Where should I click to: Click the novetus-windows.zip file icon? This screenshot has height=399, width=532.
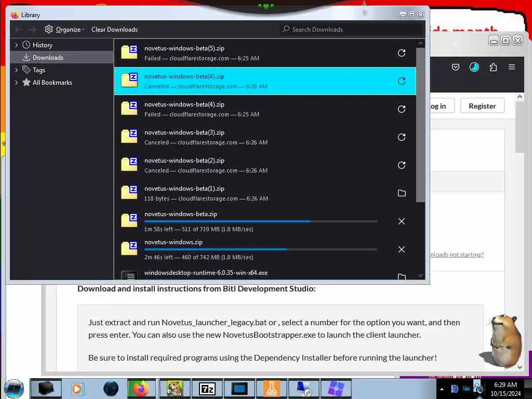pyautogui.click(x=129, y=248)
